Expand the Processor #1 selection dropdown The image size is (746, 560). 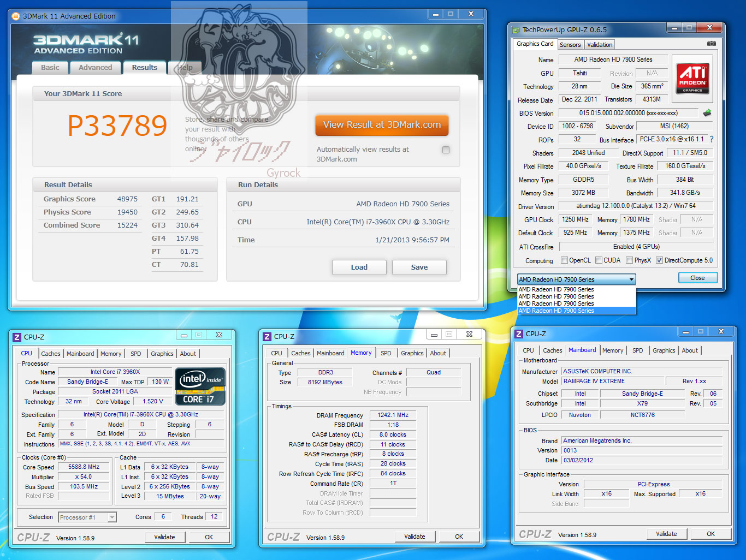(112, 517)
